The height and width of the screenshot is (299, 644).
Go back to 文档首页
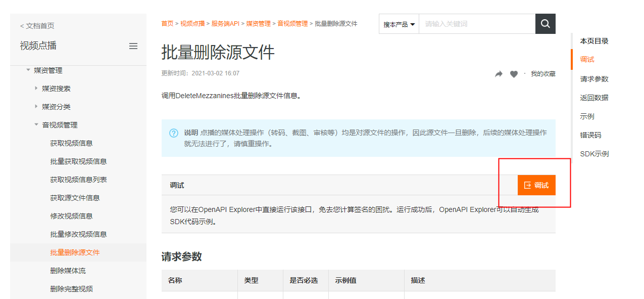pos(37,26)
